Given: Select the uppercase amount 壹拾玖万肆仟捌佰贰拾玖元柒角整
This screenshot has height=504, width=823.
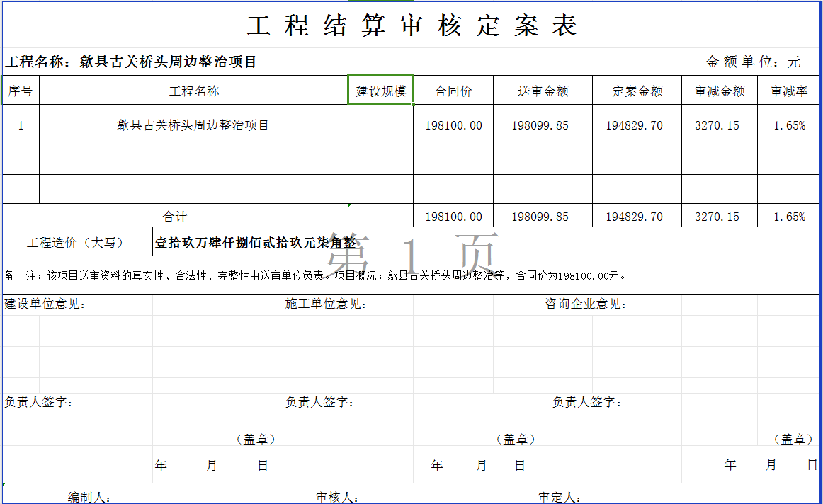Looking at the screenshot, I should pos(255,243).
